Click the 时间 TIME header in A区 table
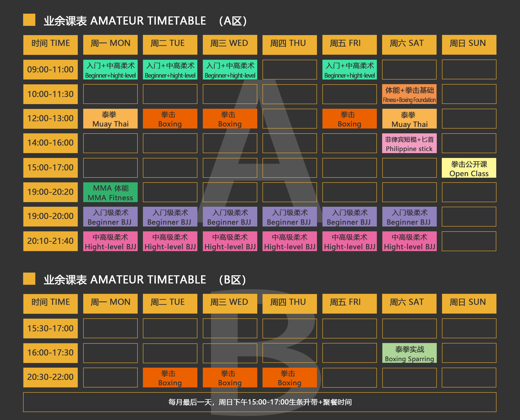This screenshot has width=520, height=420. [x=50, y=45]
